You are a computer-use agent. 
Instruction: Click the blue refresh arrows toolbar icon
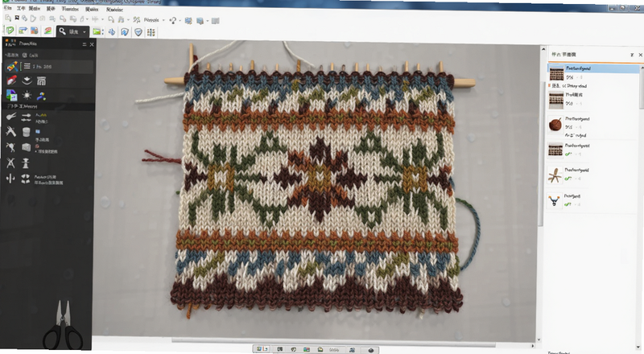(x=125, y=31)
